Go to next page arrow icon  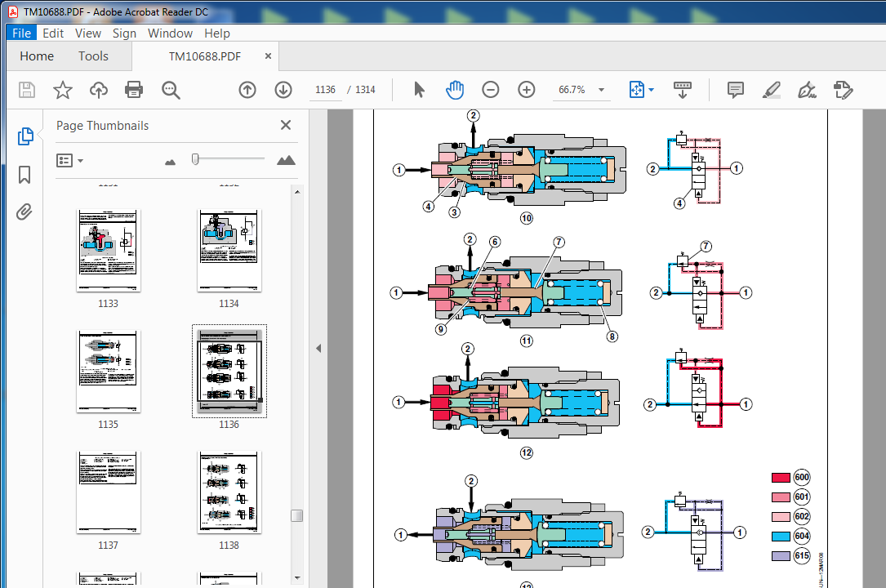point(283,90)
